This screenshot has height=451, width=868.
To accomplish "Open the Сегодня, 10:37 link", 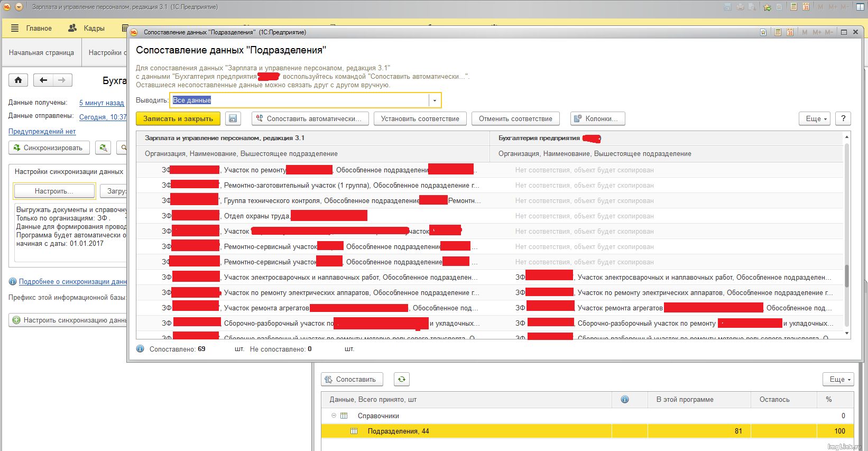I will [103, 117].
